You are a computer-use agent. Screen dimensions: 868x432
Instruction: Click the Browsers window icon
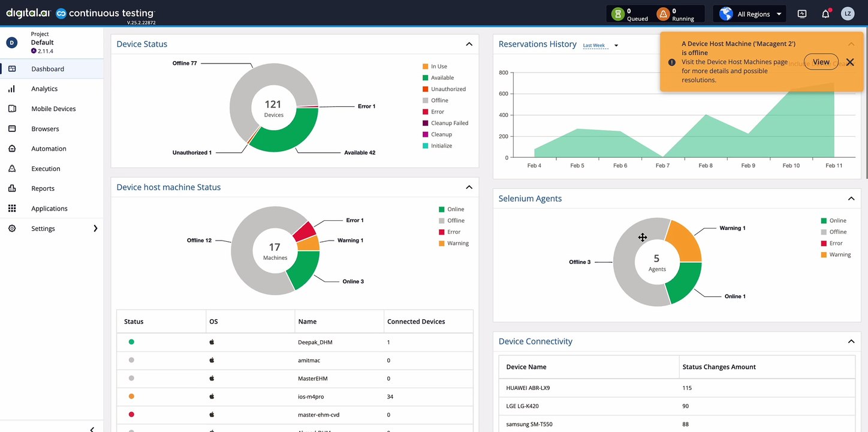[12, 128]
